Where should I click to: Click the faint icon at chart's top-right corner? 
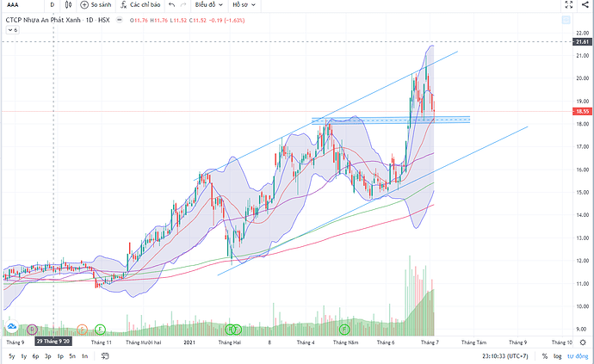point(566,20)
